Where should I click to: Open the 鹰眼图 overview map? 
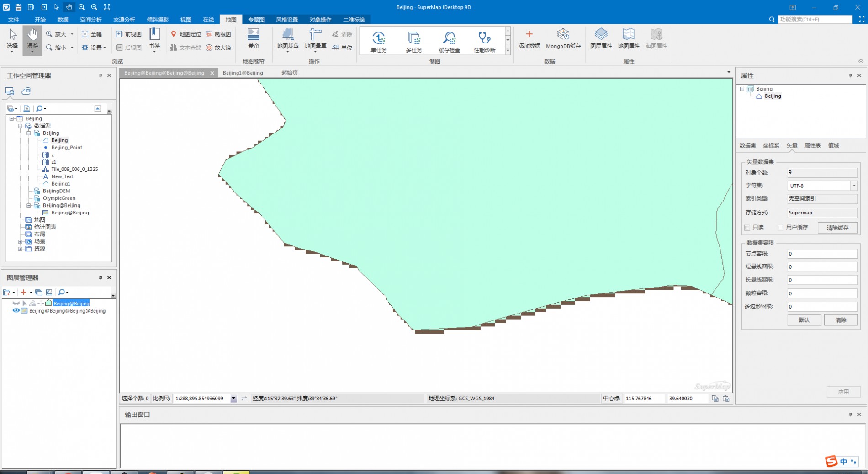pos(218,34)
